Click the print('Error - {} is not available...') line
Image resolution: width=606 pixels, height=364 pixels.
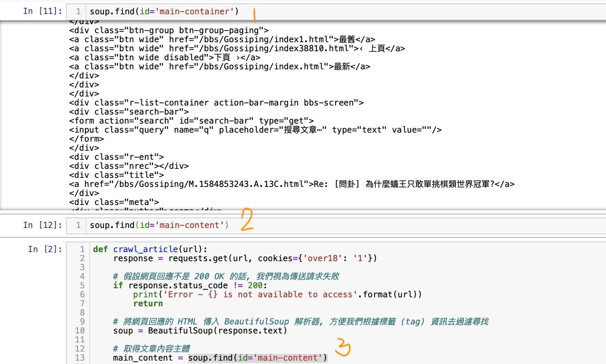277,294
